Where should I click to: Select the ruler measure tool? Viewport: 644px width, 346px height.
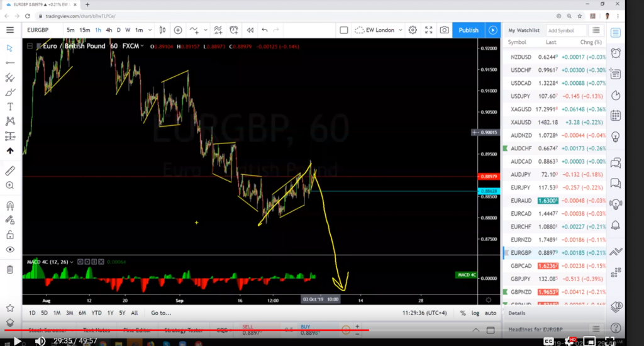[10, 170]
